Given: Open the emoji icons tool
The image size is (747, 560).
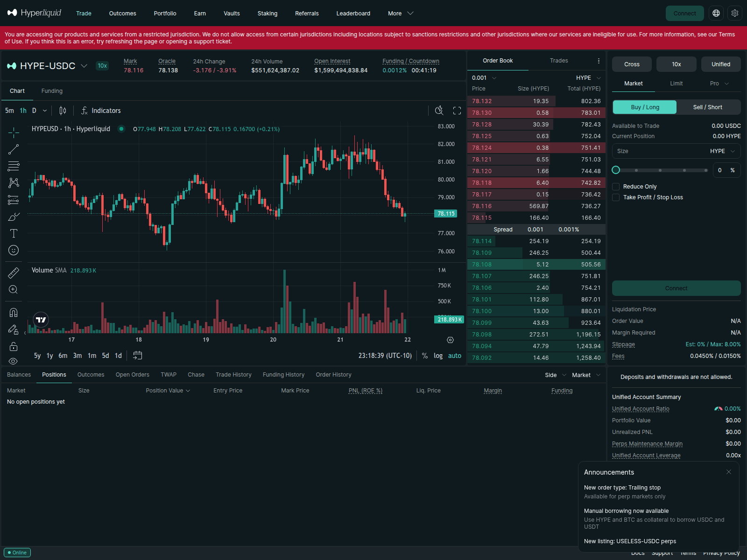Looking at the screenshot, I should tap(14, 250).
